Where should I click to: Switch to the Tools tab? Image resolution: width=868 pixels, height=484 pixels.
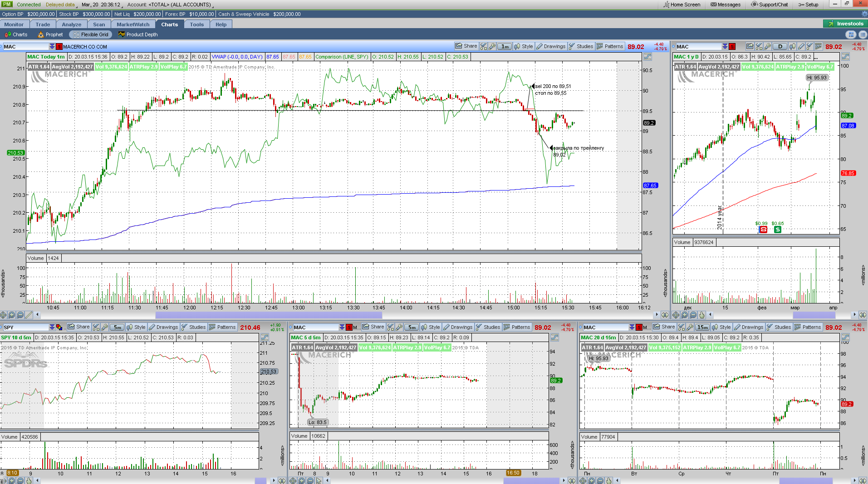(197, 24)
